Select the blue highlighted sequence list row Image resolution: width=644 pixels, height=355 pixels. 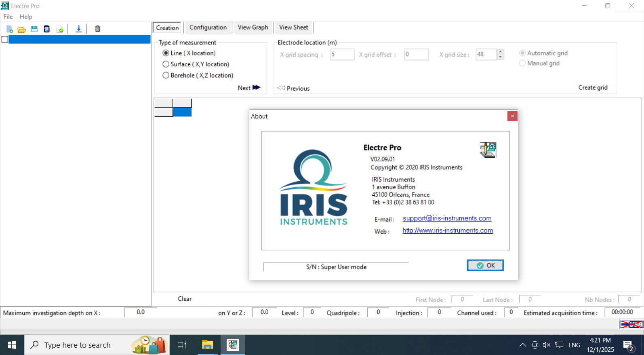click(x=80, y=39)
